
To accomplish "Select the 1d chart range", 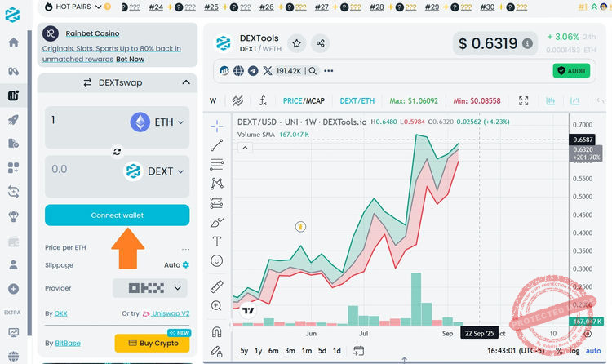I will tap(337, 351).
